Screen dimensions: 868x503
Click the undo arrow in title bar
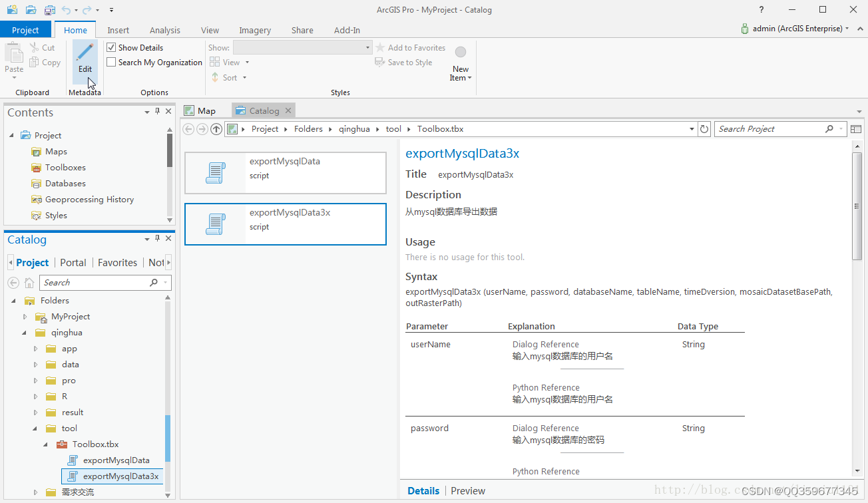[x=66, y=10]
